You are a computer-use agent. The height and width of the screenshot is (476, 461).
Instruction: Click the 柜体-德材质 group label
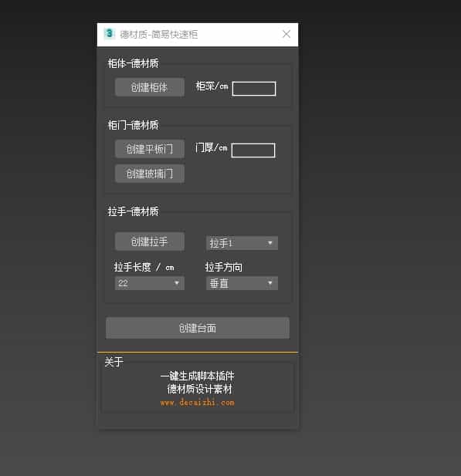(x=133, y=63)
